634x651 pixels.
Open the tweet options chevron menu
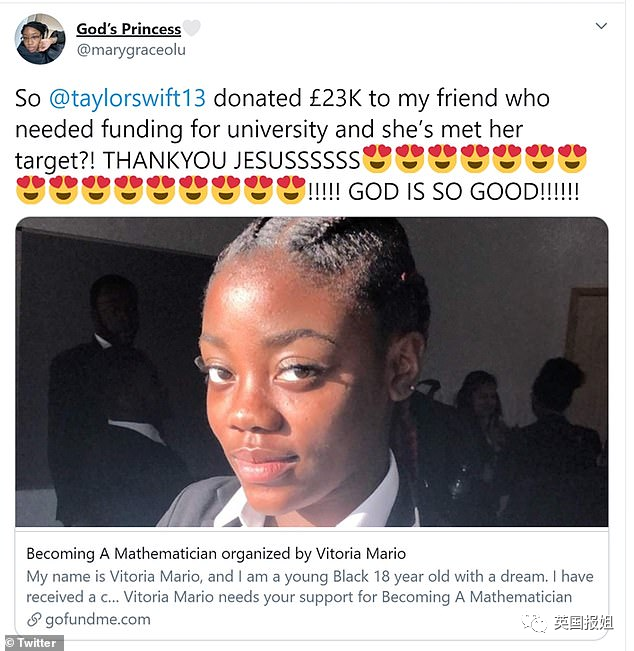(x=601, y=26)
